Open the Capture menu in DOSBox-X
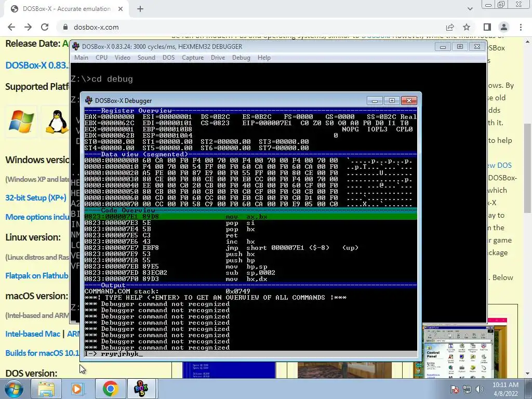Image resolution: width=532 pixels, height=399 pixels. [193, 58]
